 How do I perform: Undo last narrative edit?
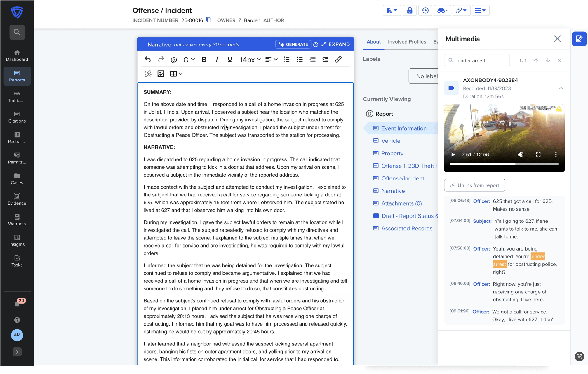(x=148, y=60)
